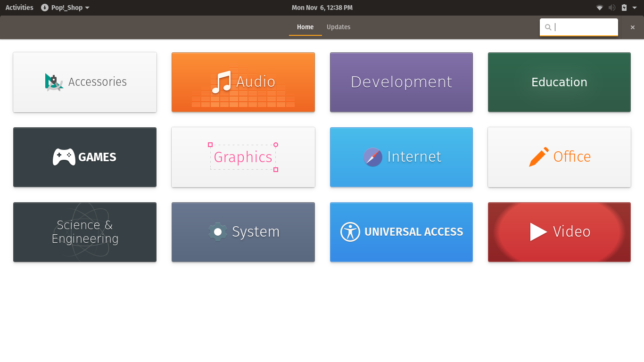The image size is (644, 362).
Task: Focus the search input field
Action: tap(579, 27)
